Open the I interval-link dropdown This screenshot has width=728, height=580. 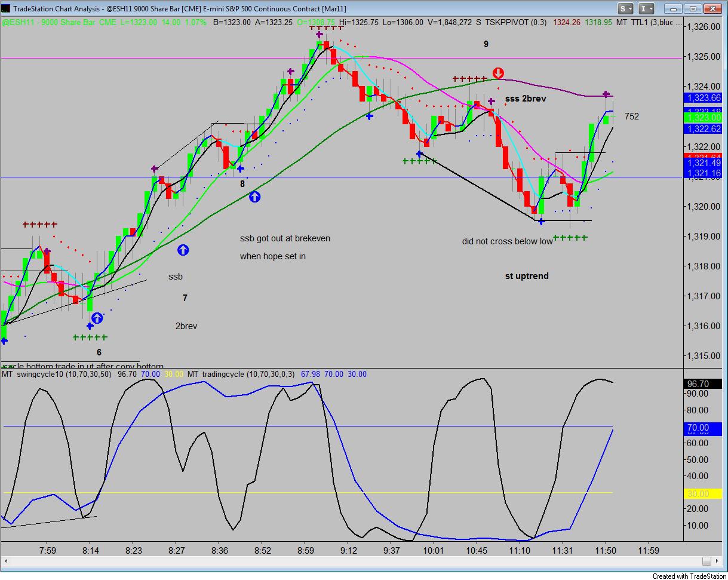(x=646, y=9)
